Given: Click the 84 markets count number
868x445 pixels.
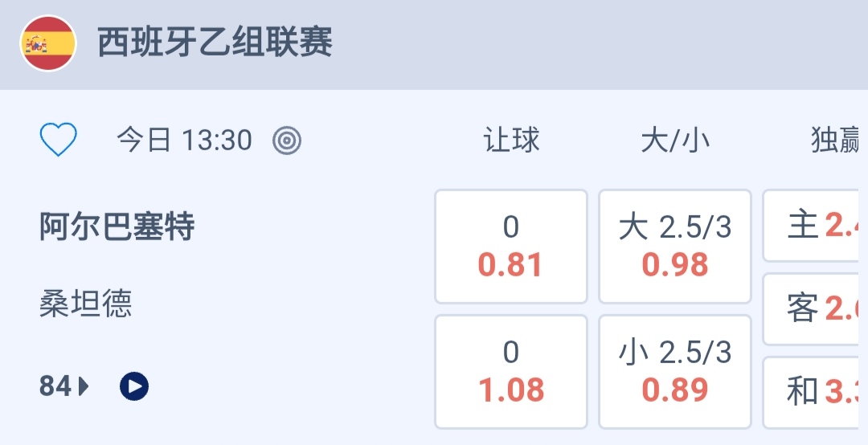Looking at the screenshot, I should click(55, 386).
